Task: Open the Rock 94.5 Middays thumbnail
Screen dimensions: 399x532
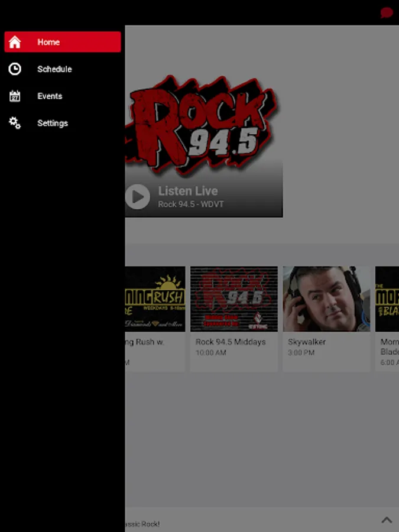Action: pos(234,299)
